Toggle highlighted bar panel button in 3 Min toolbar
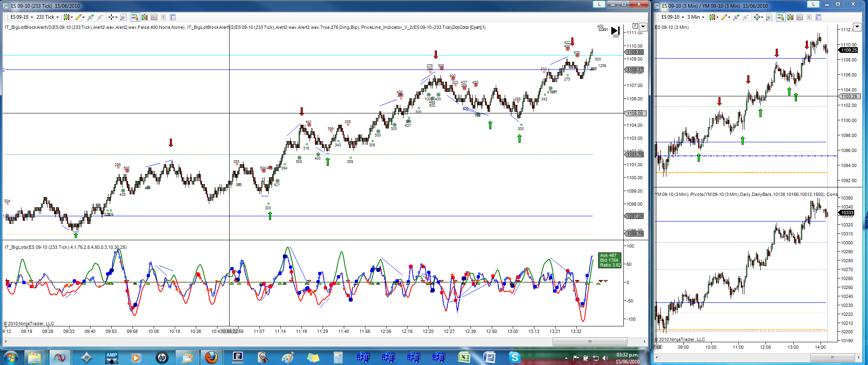The width and height of the screenshot is (868, 365). click(781, 17)
